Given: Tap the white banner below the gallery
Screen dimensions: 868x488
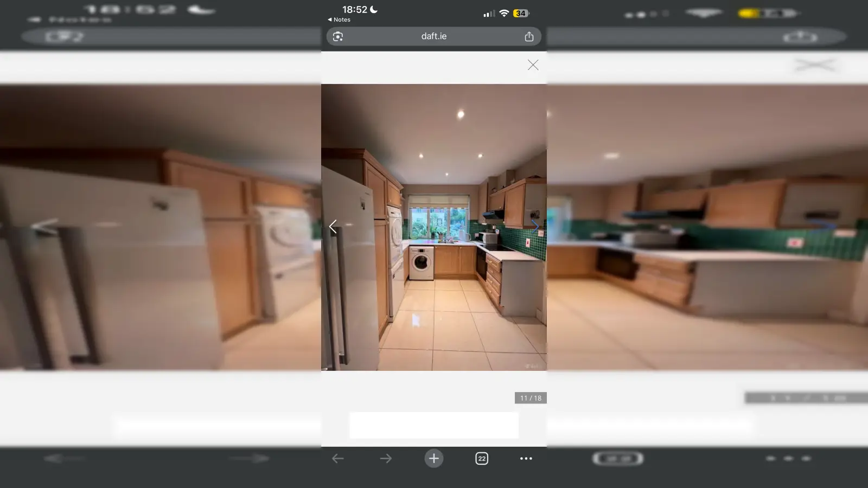Looking at the screenshot, I should pyautogui.click(x=433, y=425).
